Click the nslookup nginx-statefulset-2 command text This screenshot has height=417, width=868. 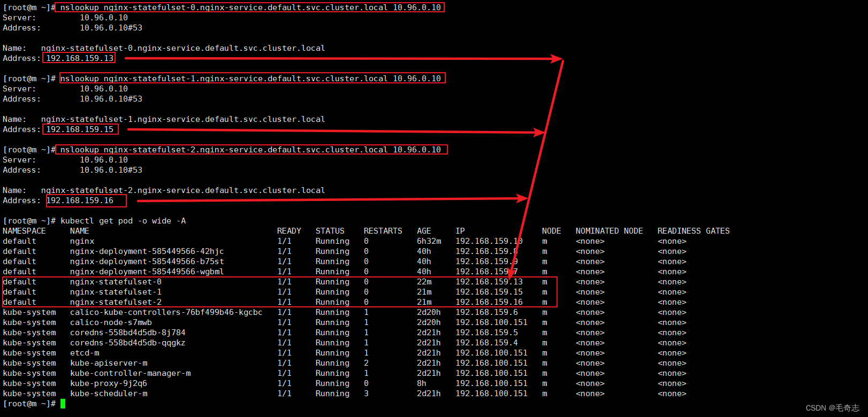coord(250,150)
